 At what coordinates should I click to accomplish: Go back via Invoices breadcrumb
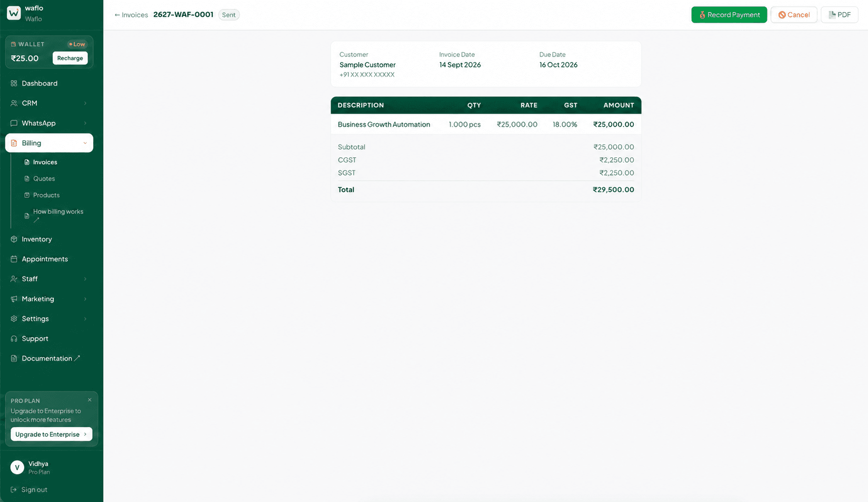coord(131,15)
